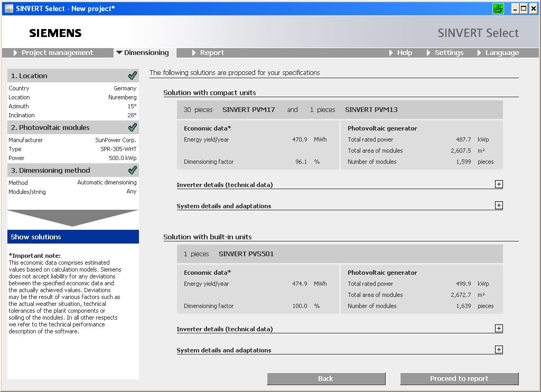Click the 1,639 number of modules value
541x392 pixels.
463,306
